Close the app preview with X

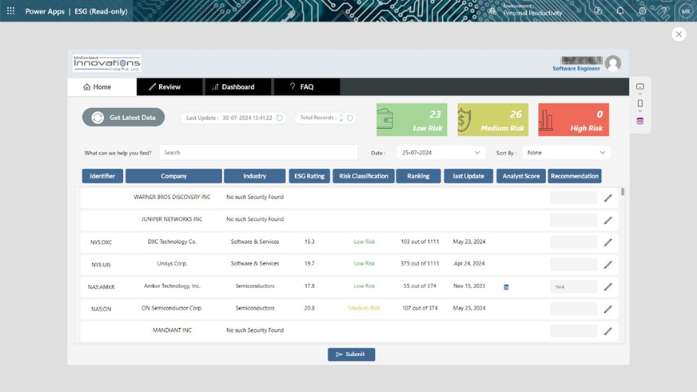tap(679, 34)
